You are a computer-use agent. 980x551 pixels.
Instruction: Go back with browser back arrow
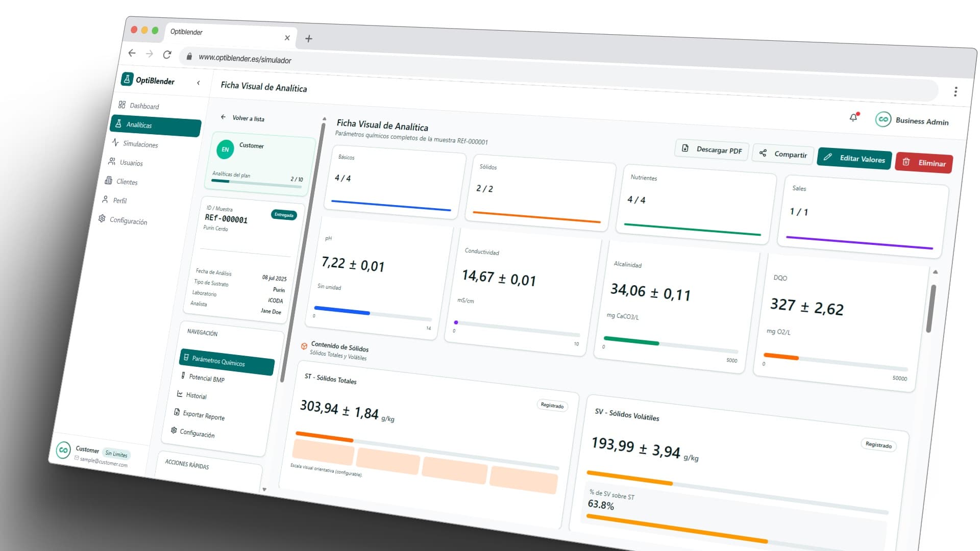132,53
